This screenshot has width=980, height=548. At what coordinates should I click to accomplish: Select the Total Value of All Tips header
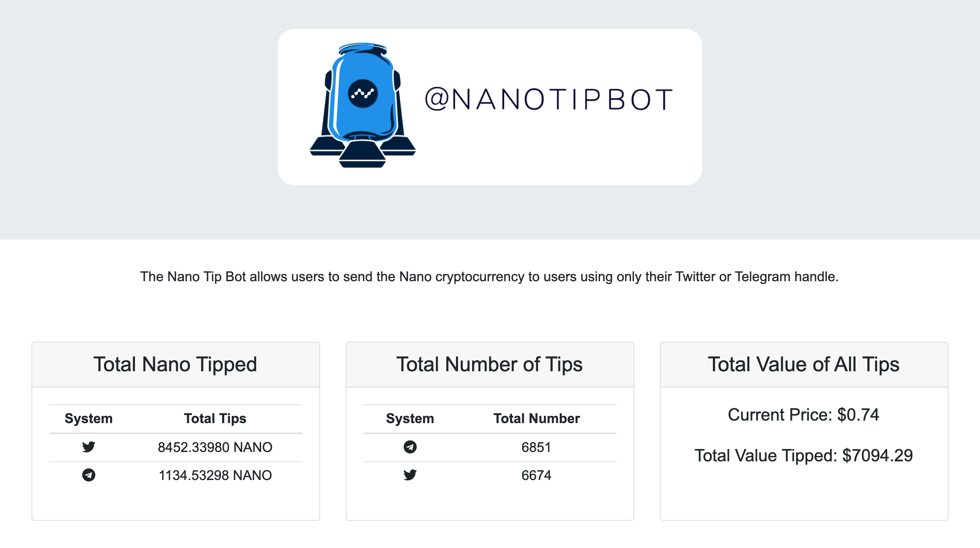[804, 364]
